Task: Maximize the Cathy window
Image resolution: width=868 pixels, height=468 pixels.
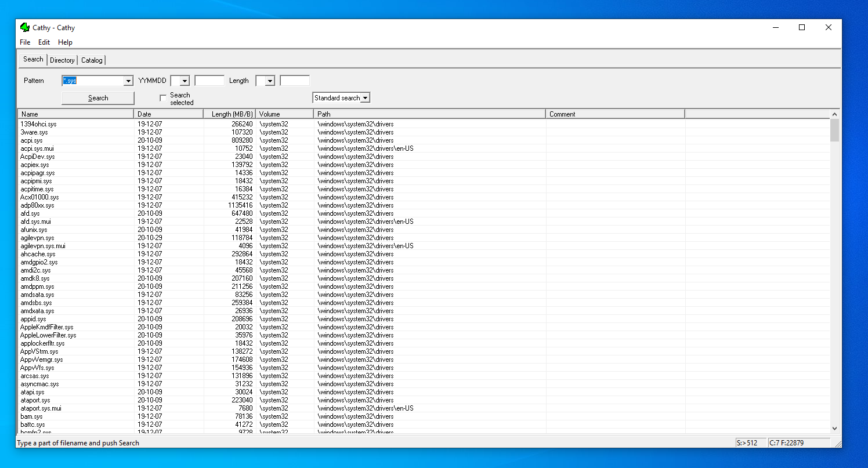Action: 802,27
